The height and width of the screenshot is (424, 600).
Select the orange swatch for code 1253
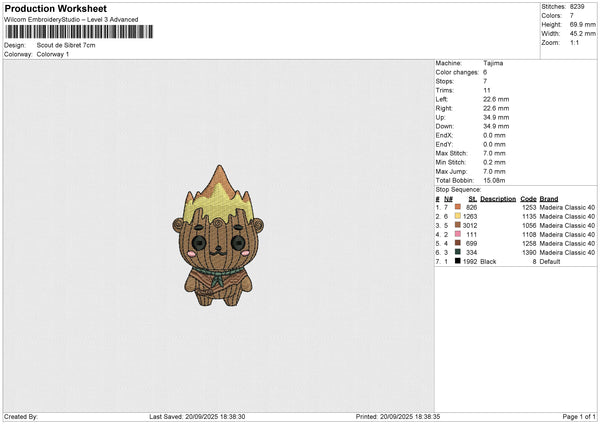point(458,207)
